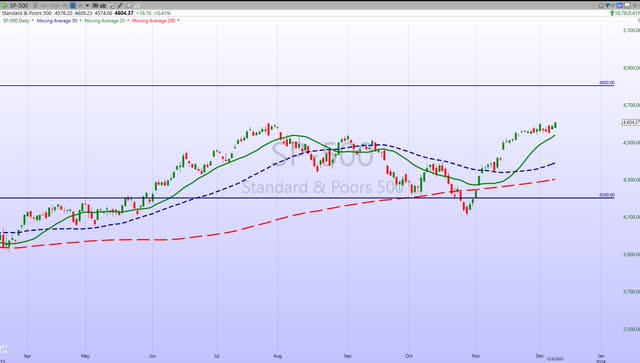Click the 4,100.00 price axis label
Viewport: 640px width, 363px height.
pyautogui.click(x=631, y=217)
